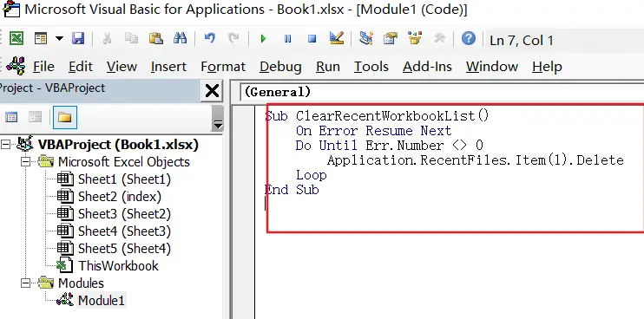The image size is (644, 319).
Task: Save Book1 with the floppy disk icon
Action: click(x=78, y=39)
